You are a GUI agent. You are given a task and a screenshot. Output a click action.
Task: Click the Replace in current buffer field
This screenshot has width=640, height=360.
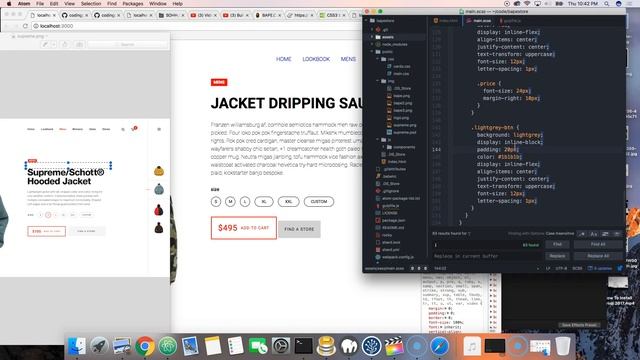tap(487, 256)
